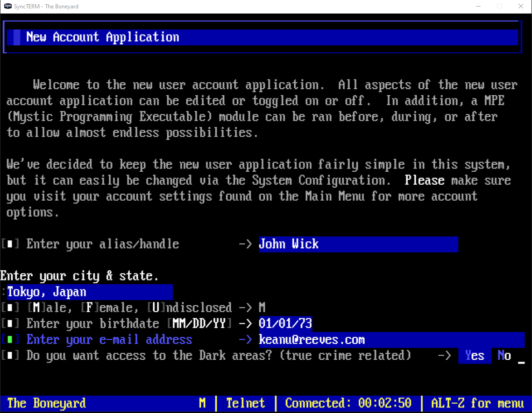This screenshot has width=532, height=413.
Task: Click the entered gender value M
Action: click(262, 308)
